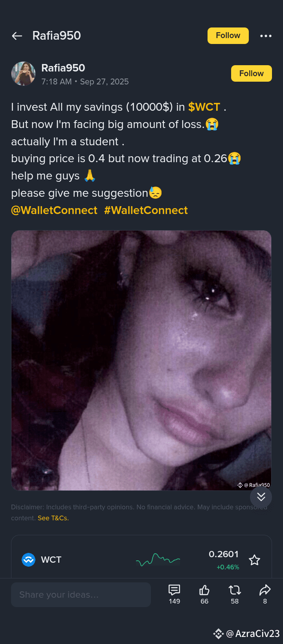Tap the Rafia950 author name

[x=63, y=68]
